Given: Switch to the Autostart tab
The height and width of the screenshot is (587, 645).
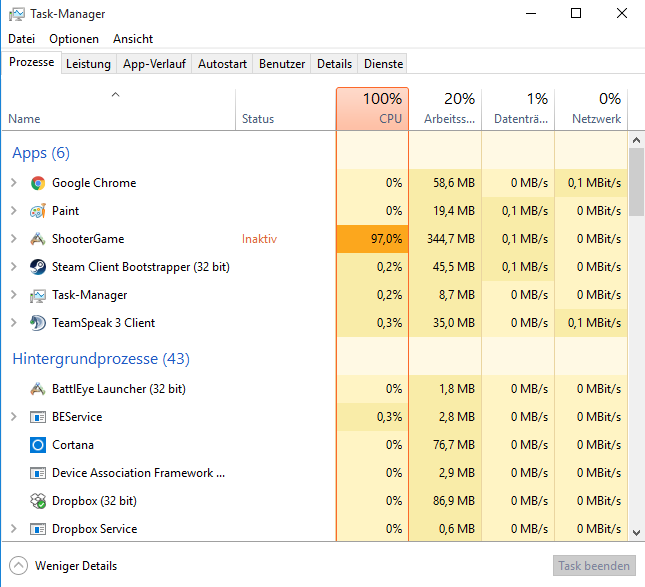Looking at the screenshot, I should (223, 64).
